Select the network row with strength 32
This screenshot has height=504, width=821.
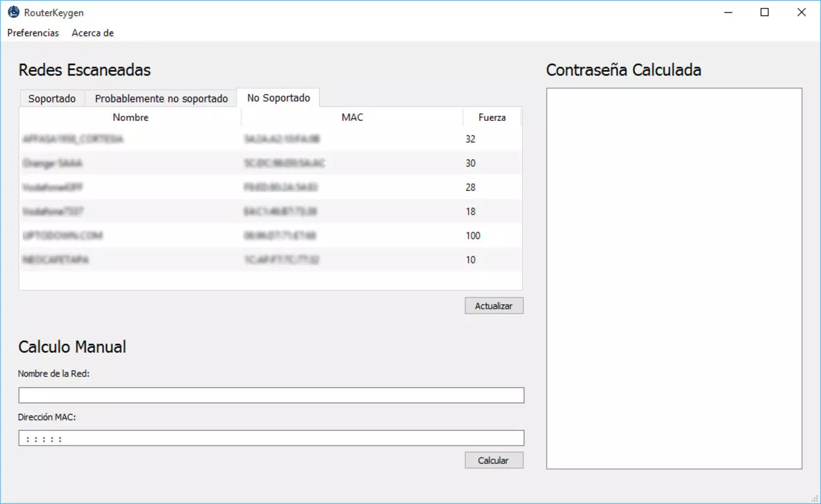pos(271,139)
